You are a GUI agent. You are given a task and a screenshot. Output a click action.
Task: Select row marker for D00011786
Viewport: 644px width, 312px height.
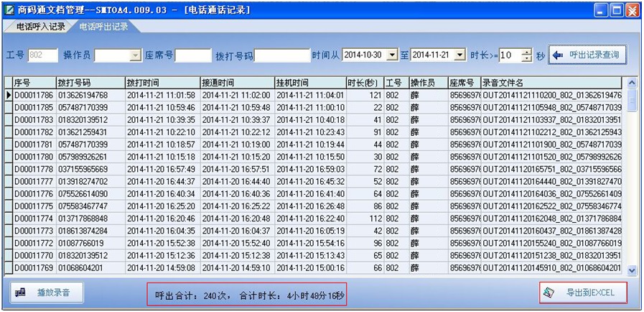click(9, 95)
